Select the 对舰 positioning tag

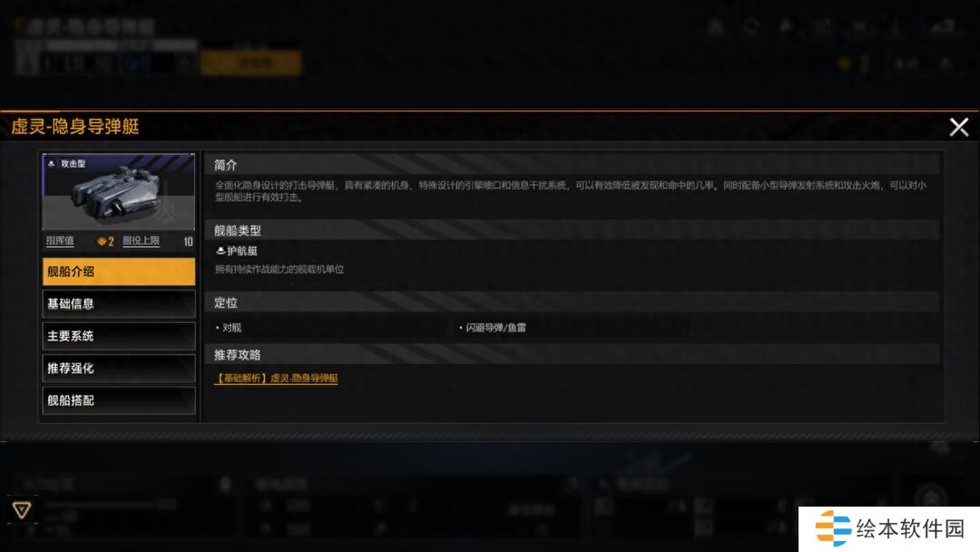tap(229, 328)
